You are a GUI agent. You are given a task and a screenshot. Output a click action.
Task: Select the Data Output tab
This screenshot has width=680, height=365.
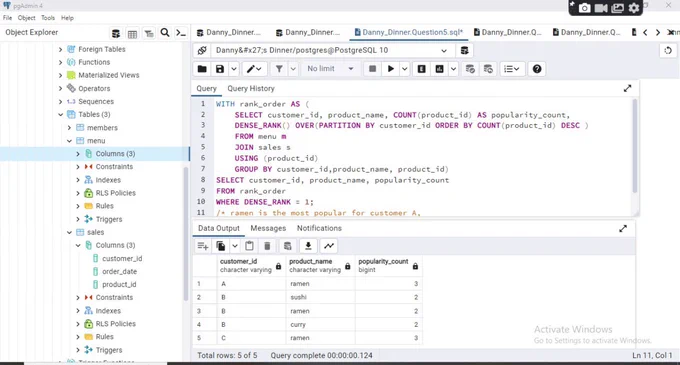[219, 228]
